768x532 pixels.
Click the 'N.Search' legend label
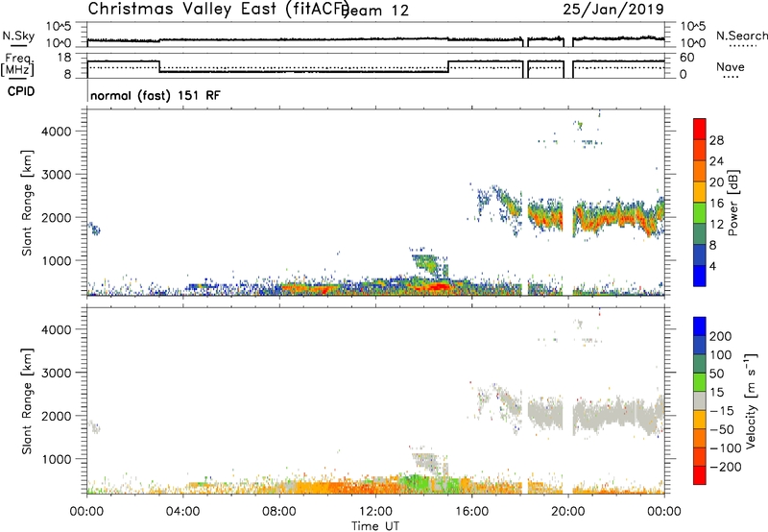[741, 36]
